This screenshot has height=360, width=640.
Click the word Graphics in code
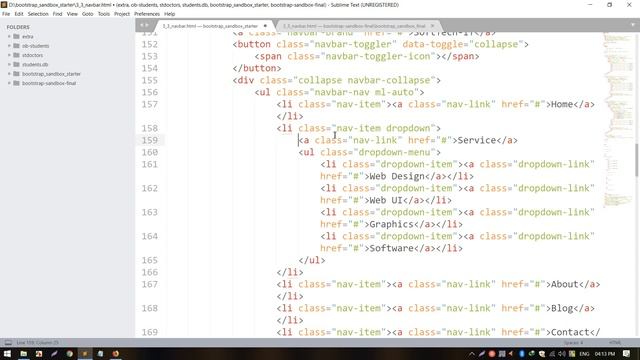[x=391, y=224]
